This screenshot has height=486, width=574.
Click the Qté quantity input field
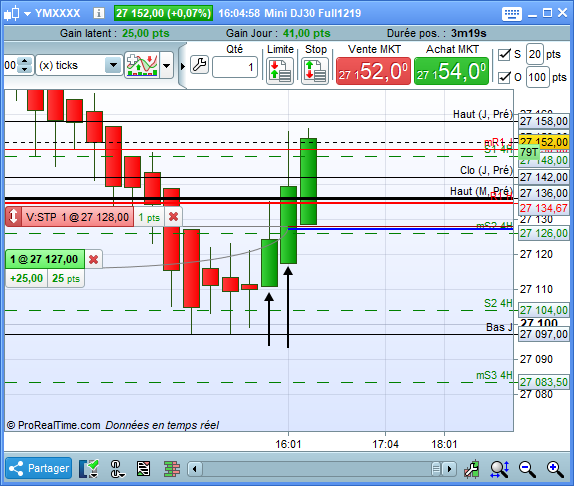pos(234,67)
